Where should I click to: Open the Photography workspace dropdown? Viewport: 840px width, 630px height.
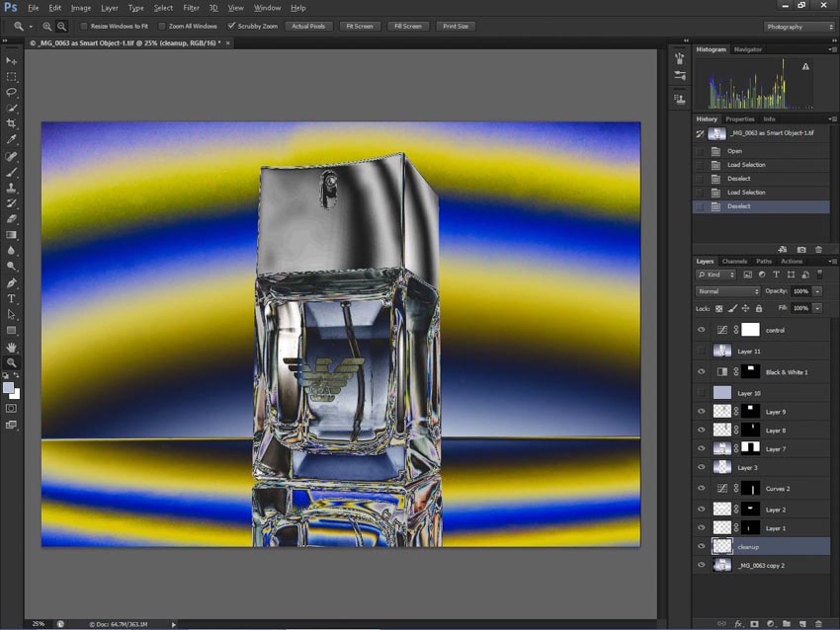[799, 27]
